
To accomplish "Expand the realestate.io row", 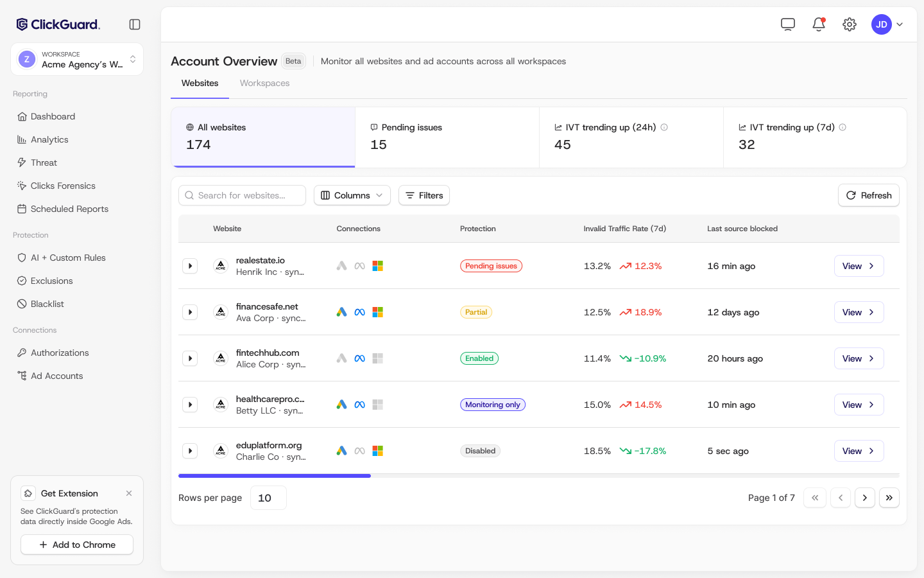I will coord(190,266).
